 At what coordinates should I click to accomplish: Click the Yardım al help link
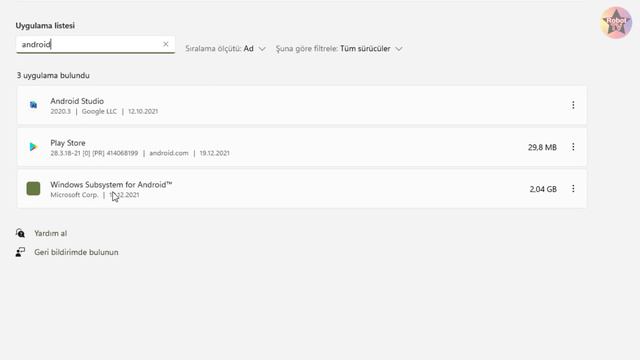(51, 233)
